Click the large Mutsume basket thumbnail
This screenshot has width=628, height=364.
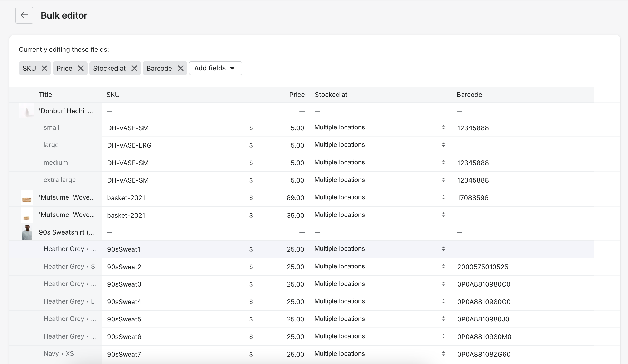coord(27,198)
